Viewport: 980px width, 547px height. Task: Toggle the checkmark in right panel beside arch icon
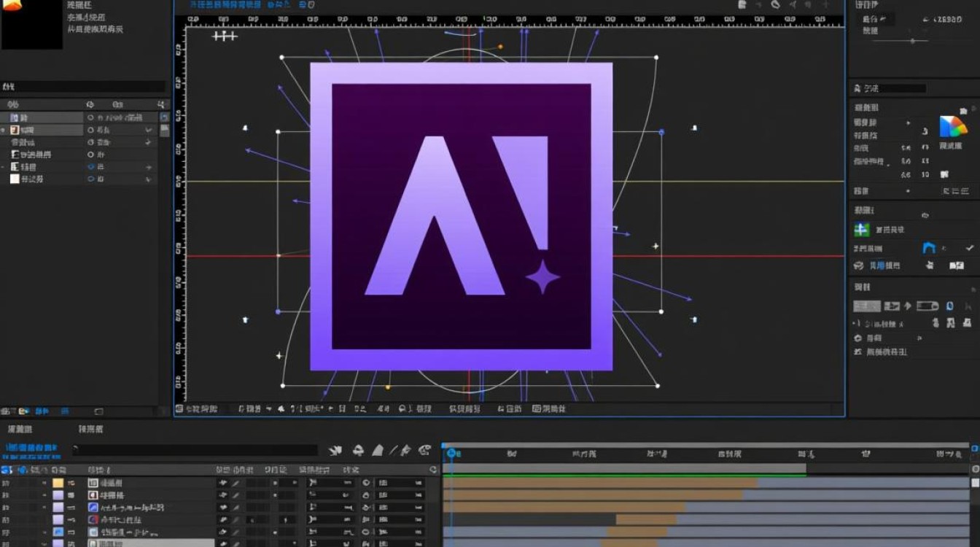coord(969,248)
